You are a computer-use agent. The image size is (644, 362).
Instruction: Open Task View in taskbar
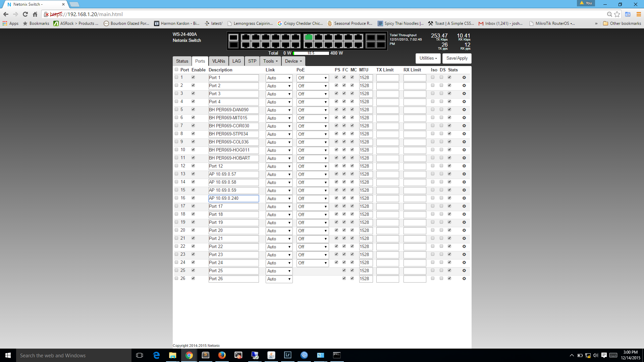(x=140, y=355)
